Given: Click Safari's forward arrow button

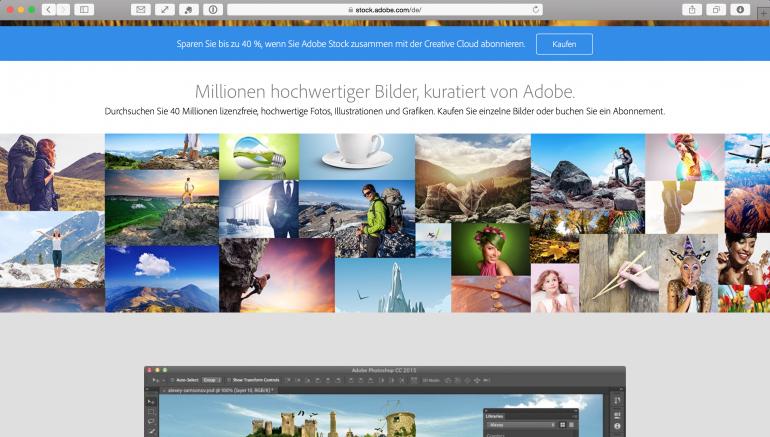Looking at the screenshot, I should [63, 9].
